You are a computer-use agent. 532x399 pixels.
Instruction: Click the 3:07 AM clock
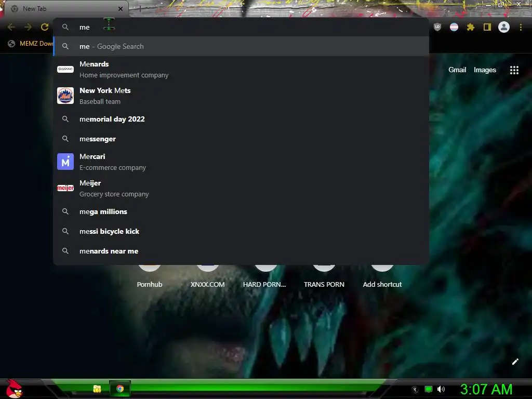[x=486, y=389]
